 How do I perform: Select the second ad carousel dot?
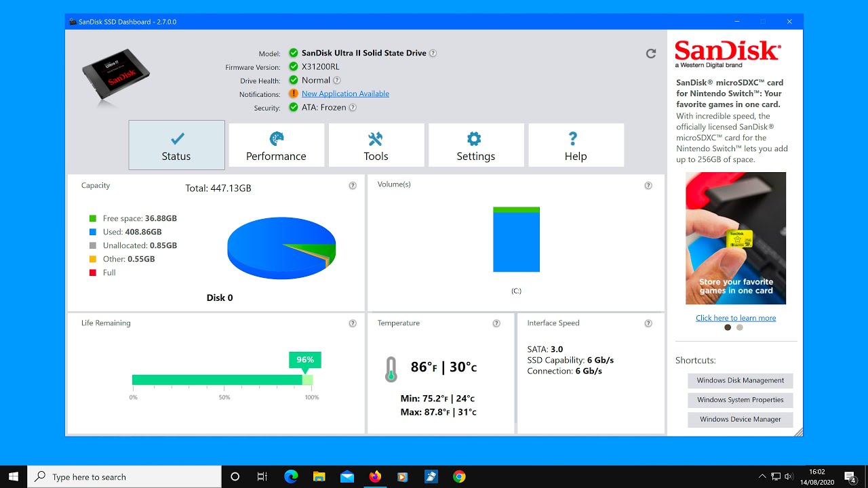(x=740, y=327)
